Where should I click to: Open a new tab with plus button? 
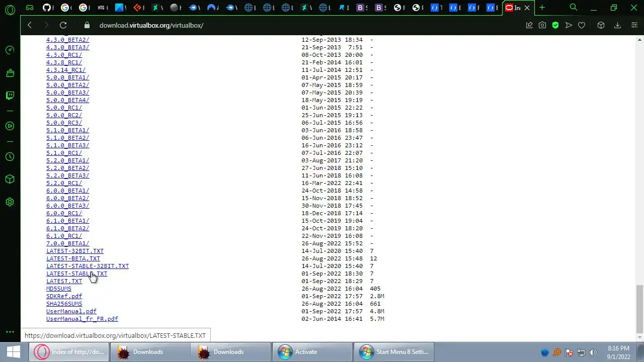[542, 8]
